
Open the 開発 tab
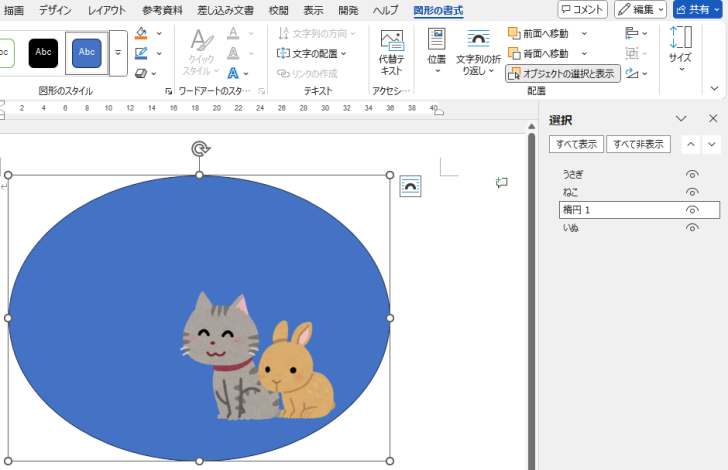(348, 10)
